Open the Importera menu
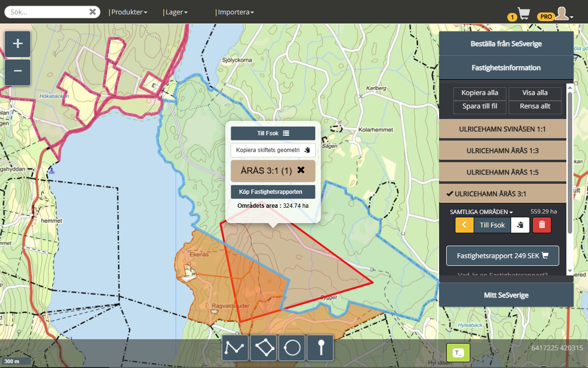 [x=235, y=12]
